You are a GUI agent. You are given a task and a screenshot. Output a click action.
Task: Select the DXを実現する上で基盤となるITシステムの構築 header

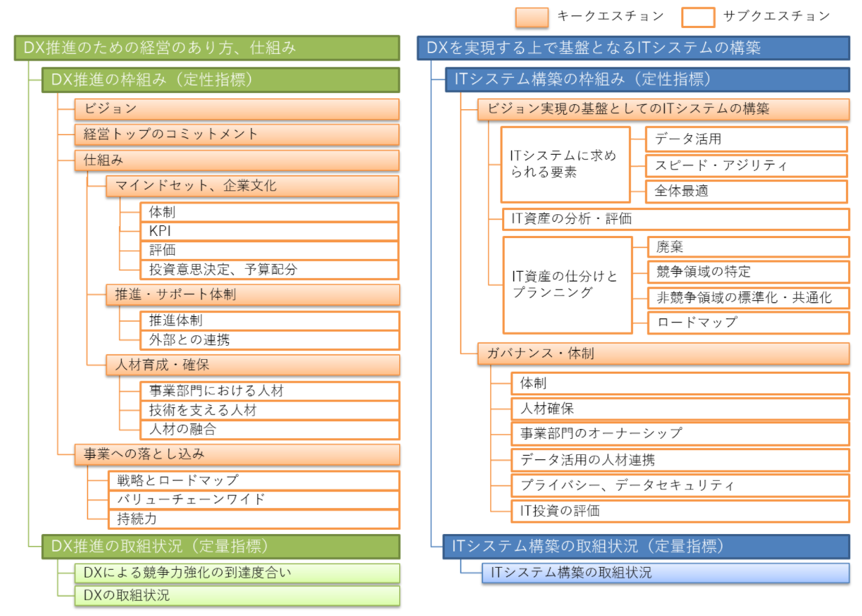(x=633, y=48)
